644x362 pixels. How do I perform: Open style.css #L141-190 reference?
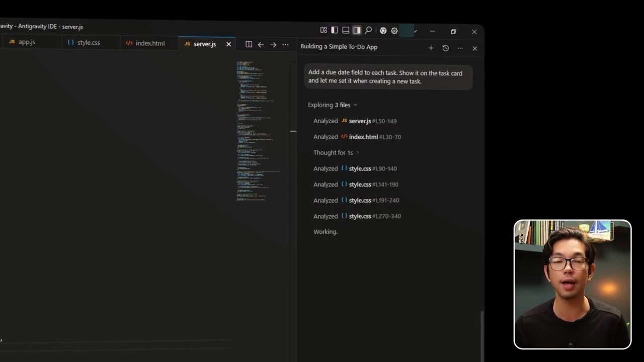370,185
